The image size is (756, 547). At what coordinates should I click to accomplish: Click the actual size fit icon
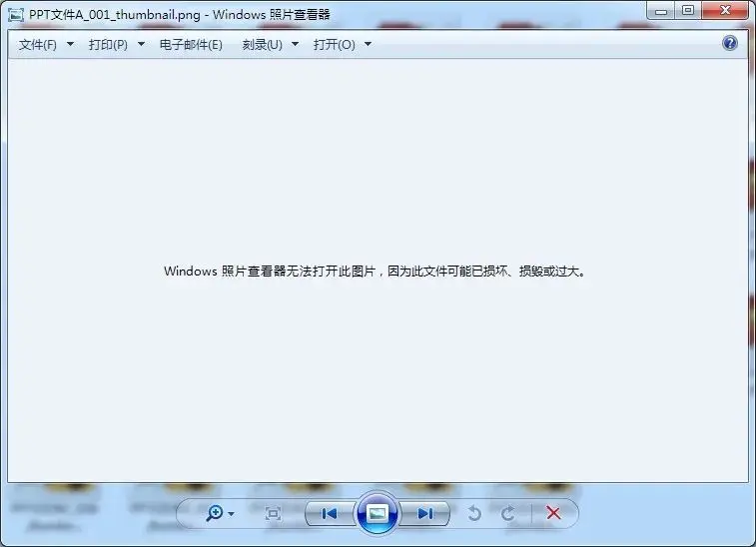tap(273, 514)
